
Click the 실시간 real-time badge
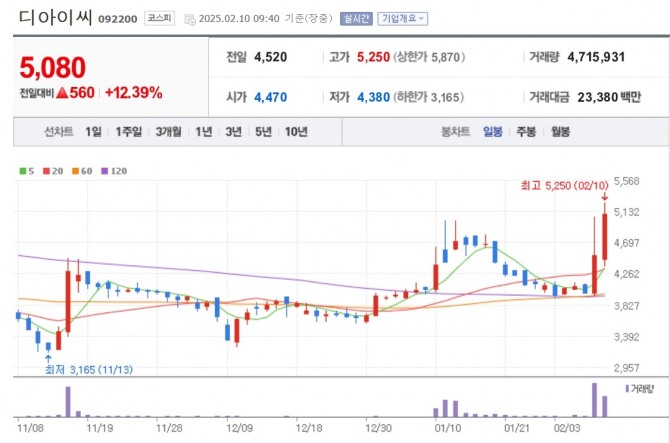click(356, 18)
